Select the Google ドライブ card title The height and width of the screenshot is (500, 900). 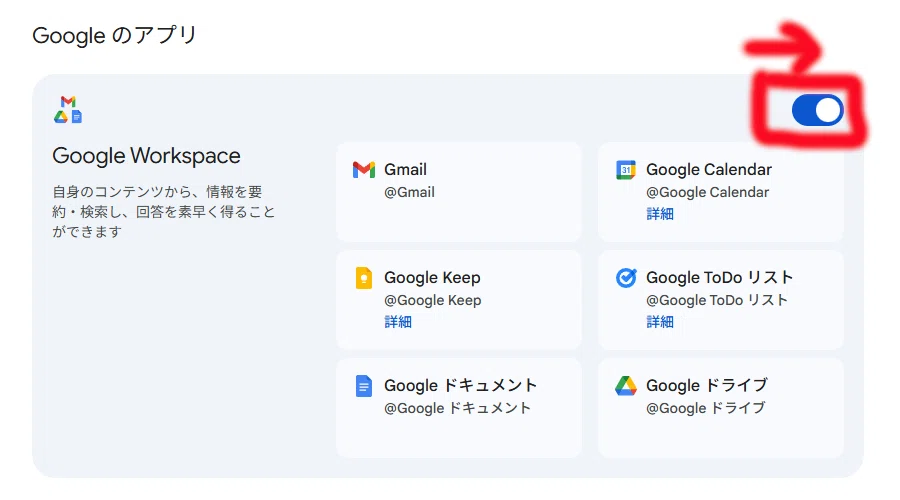click(x=707, y=386)
